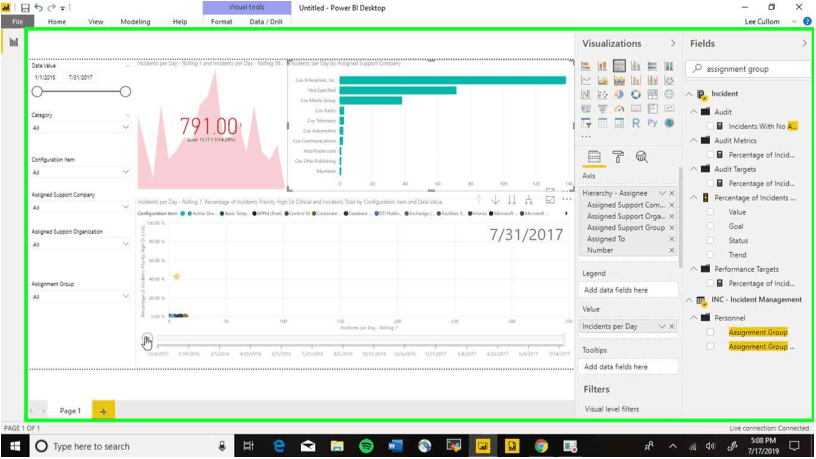This screenshot has width=816, height=459.
Task: Switch to the Home ribbon tab
Action: click(x=57, y=21)
